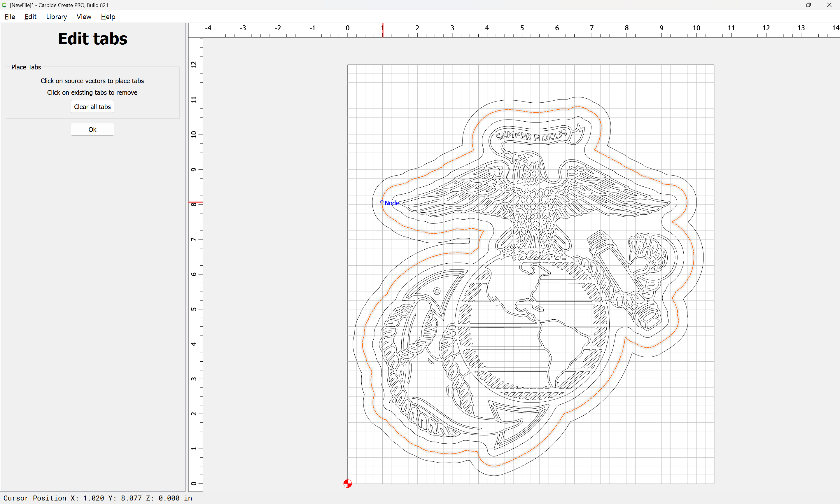Confirm tabs with the Ok button
The image size is (840, 504).
[92, 129]
